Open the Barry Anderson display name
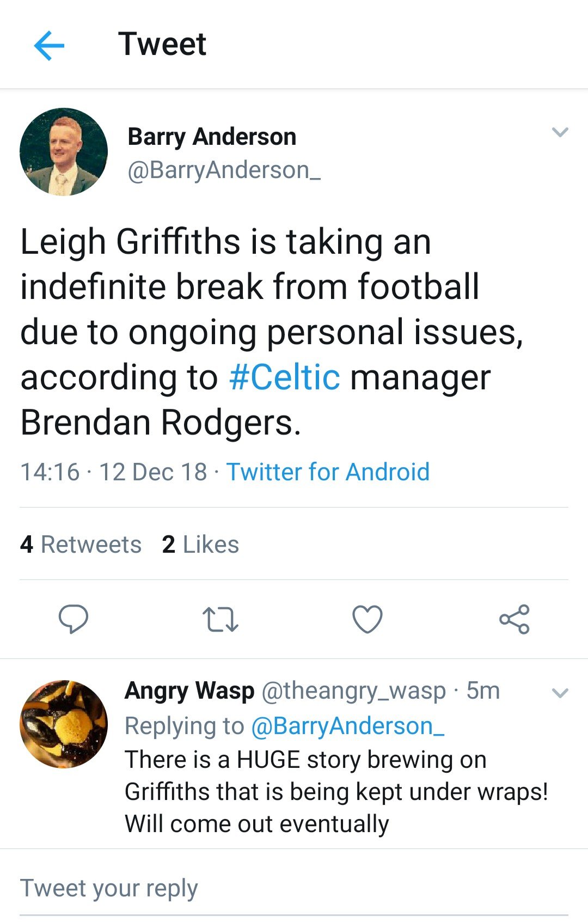 212,137
